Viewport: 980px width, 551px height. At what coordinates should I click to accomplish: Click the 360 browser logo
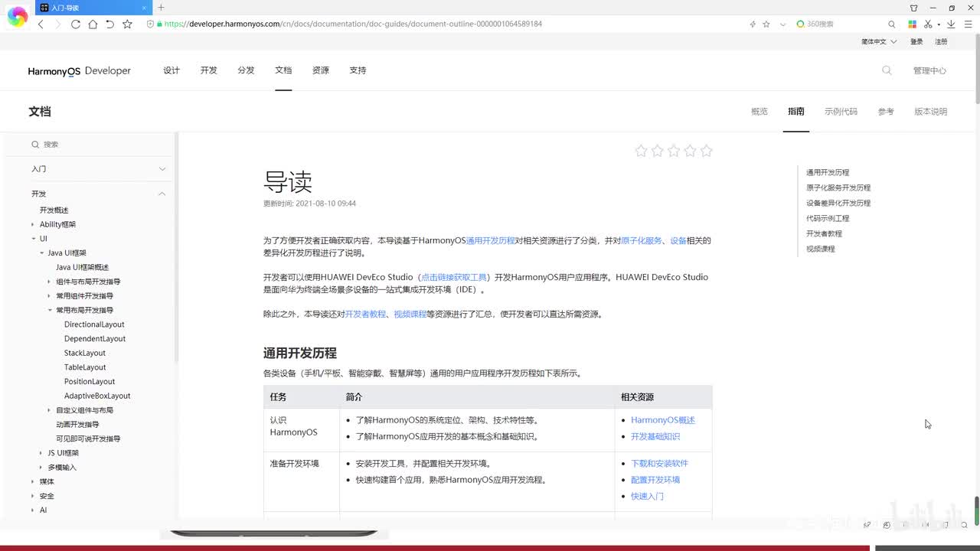click(x=18, y=15)
